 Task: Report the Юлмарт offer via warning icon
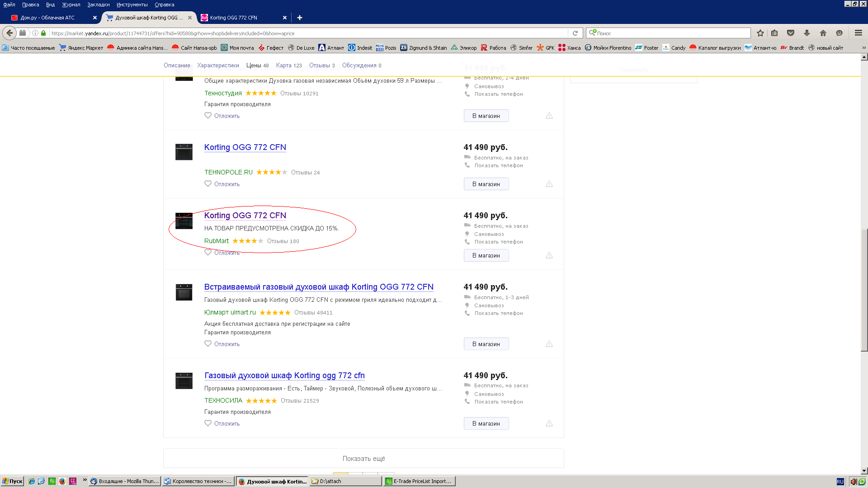549,344
